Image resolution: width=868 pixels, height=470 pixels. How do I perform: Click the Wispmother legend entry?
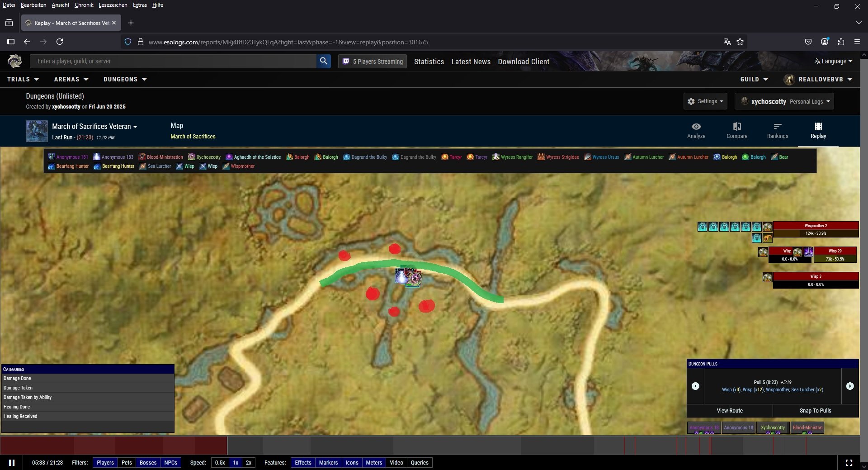pyautogui.click(x=238, y=166)
